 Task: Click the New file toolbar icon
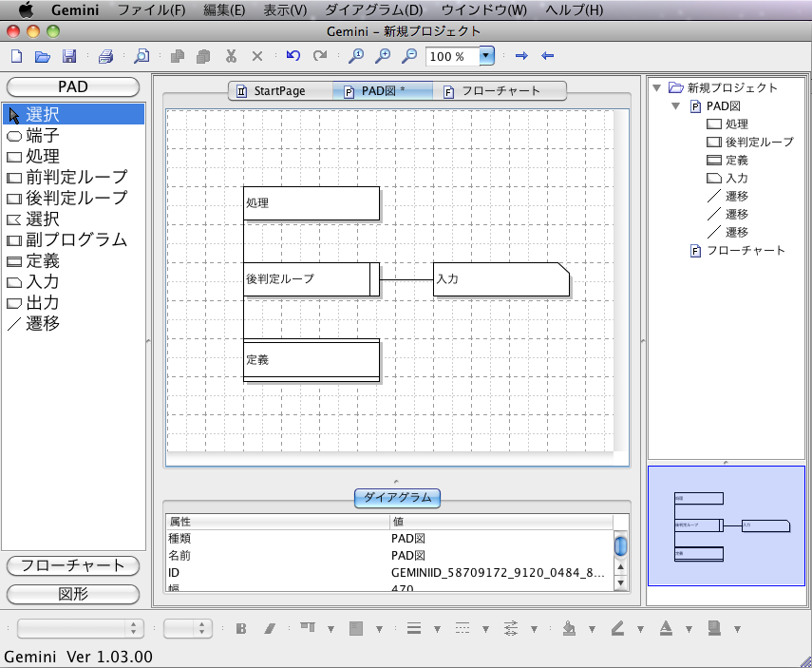[x=16, y=56]
